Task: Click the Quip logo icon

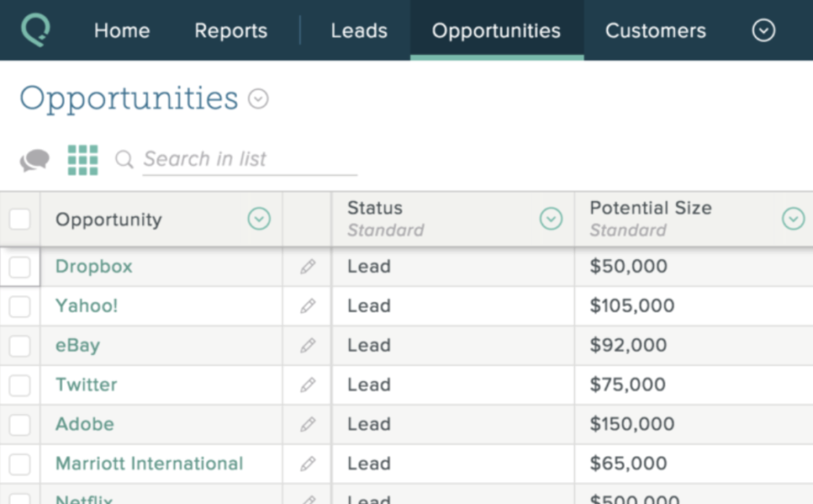Action: (x=36, y=30)
